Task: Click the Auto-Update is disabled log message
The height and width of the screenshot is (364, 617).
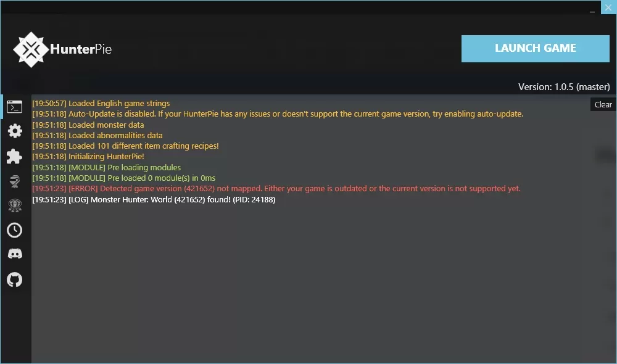Action: coord(278,114)
